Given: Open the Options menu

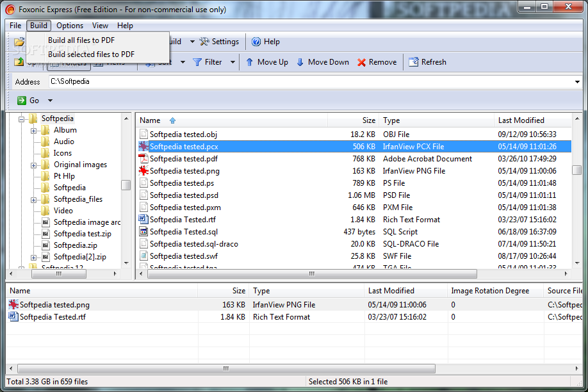Looking at the screenshot, I should coord(70,26).
